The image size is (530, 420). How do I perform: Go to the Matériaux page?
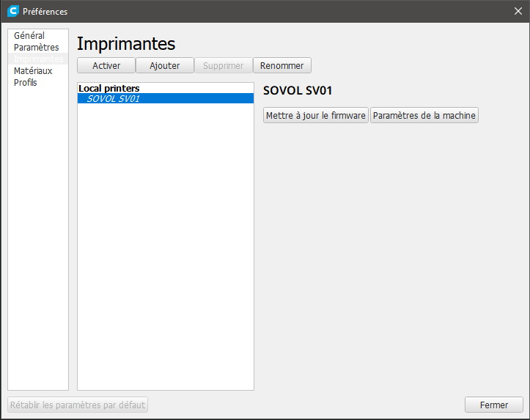pyautogui.click(x=33, y=71)
